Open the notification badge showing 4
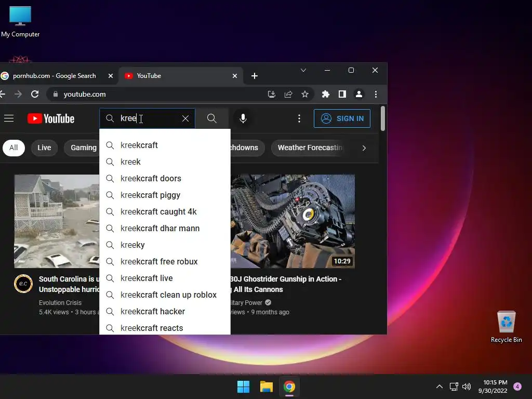 coord(517,387)
